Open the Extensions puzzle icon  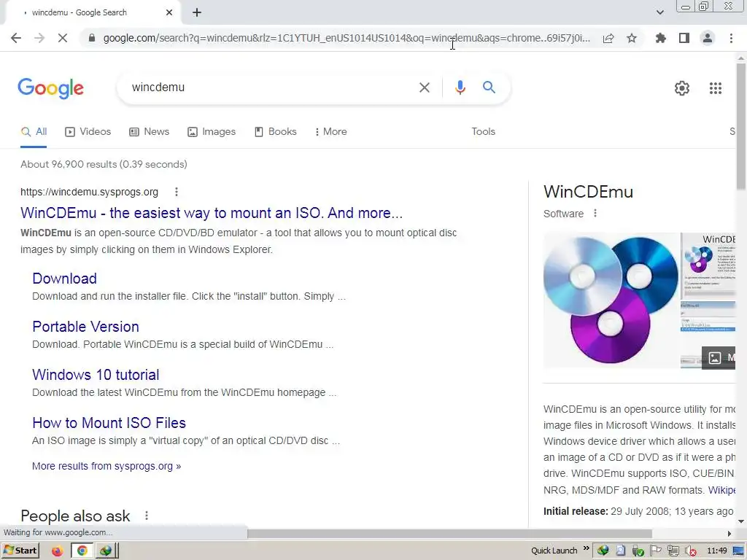(661, 38)
